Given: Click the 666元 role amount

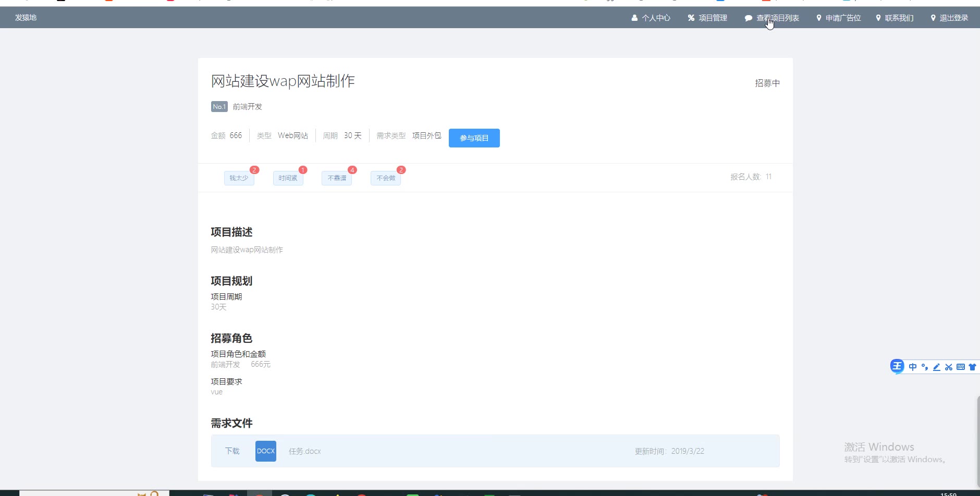Looking at the screenshot, I should pyautogui.click(x=261, y=365).
